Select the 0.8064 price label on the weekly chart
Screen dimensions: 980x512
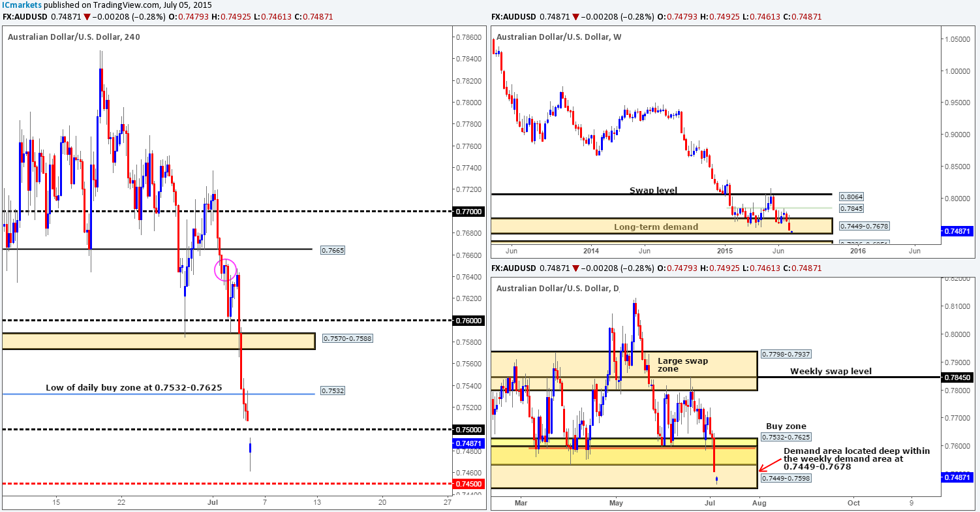pyautogui.click(x=851, y=196)
